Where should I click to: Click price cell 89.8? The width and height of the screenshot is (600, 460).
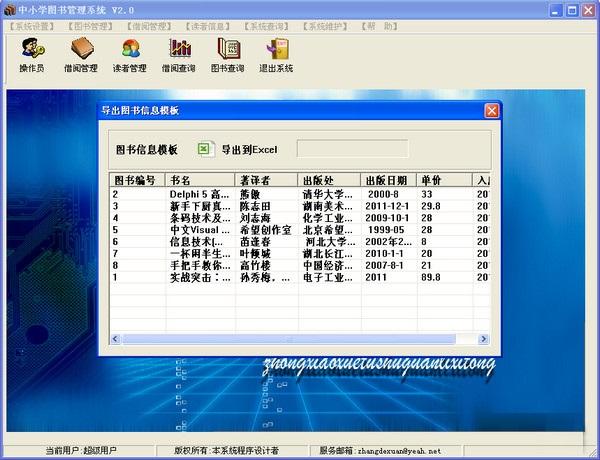[x=431, y=277]
